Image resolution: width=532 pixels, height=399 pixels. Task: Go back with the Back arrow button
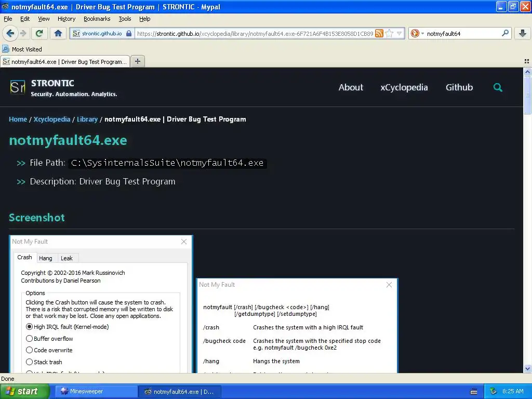[x=10, y=33]
